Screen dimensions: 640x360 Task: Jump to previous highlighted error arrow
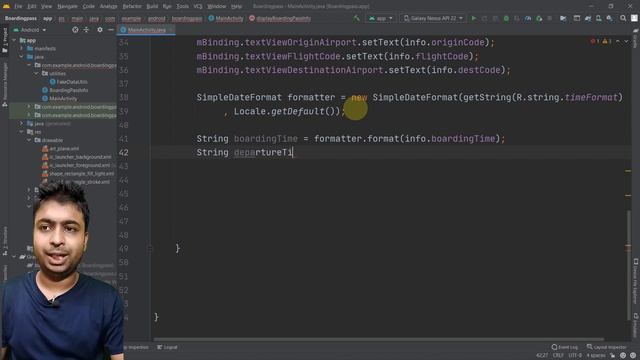pos(618,41)
